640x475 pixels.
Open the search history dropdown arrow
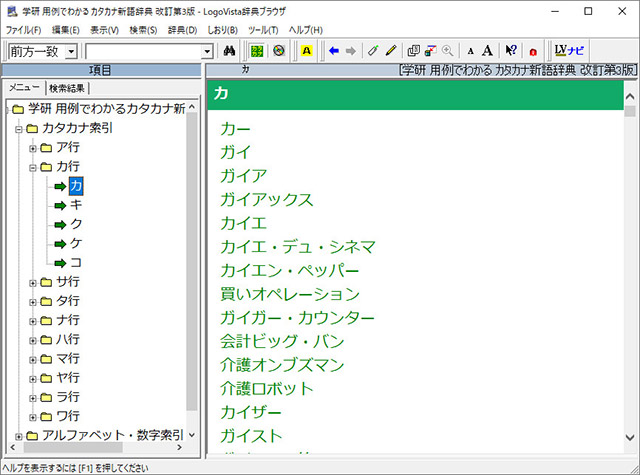(x=207, y=52)
